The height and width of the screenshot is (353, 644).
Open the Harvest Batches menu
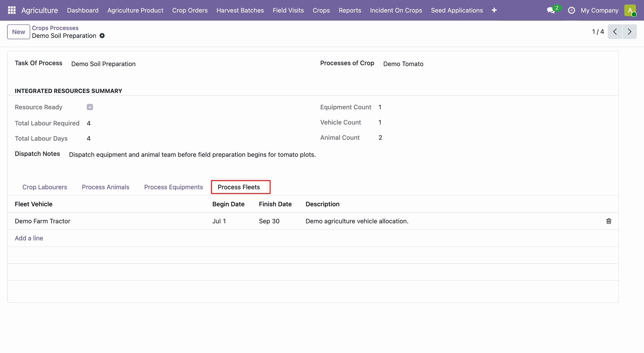pyautogui.click(x=240, y=10)
